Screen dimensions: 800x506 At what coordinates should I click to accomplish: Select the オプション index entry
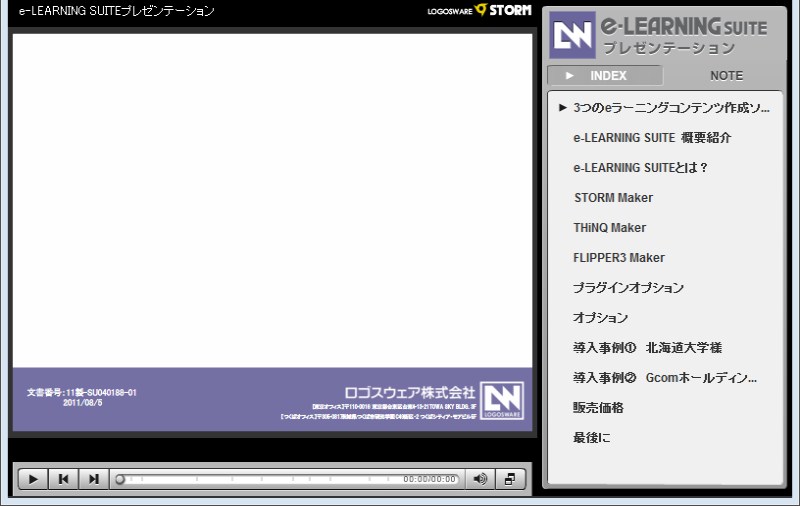point(600,318)
